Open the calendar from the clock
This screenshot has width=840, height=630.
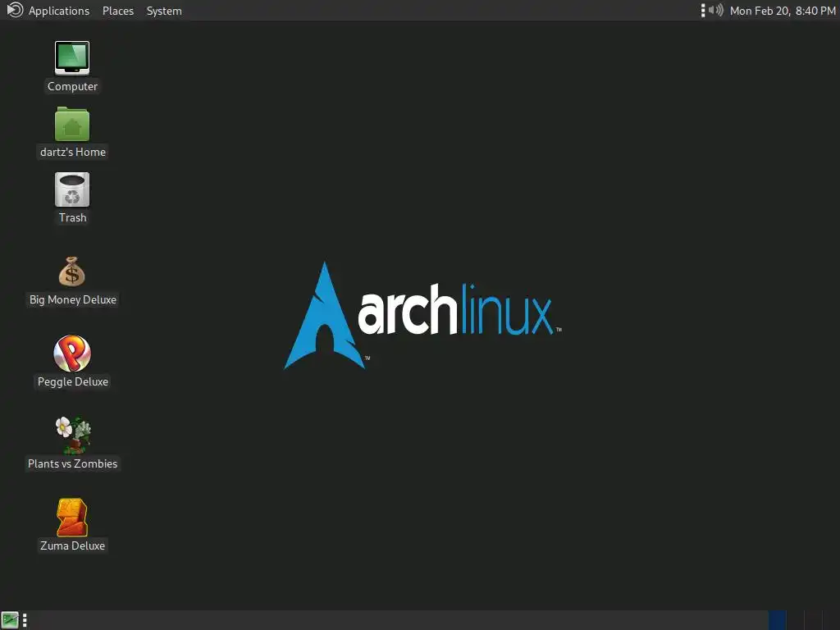[x=783, y=11]
